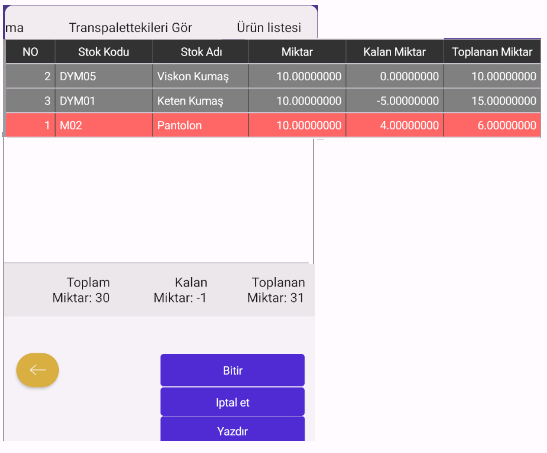Click the Yazdır button
Viewport: 547px width, 453px height.
click(x=232, y=430)
